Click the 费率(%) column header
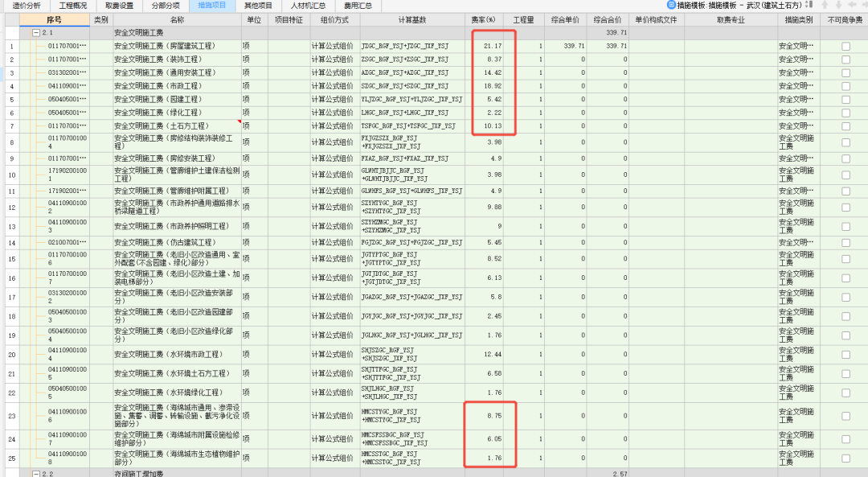The height and width of the screenshot is (477, 868). [484, 20]
